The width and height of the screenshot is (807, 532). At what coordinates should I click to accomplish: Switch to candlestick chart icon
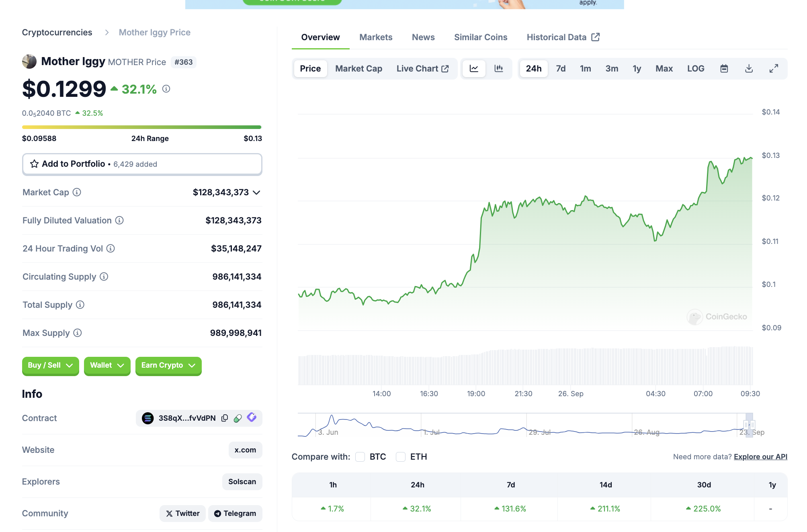(x=498, y=69)
